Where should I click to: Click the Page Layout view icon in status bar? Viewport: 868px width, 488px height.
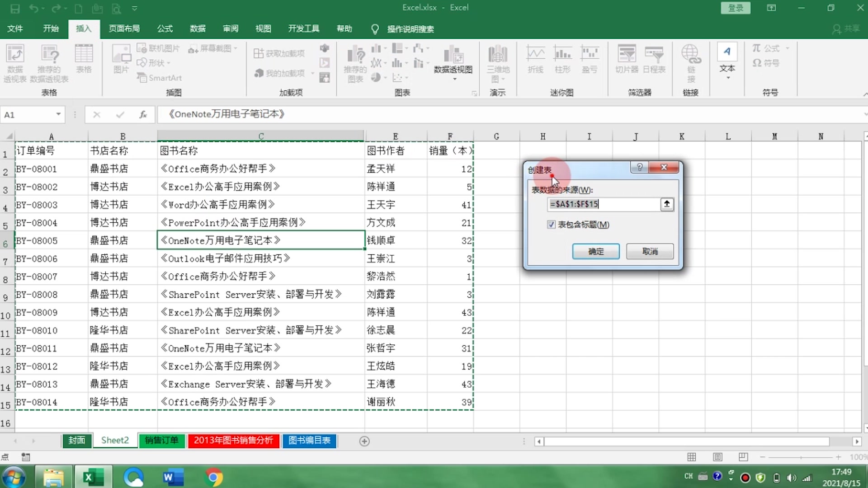717,457
